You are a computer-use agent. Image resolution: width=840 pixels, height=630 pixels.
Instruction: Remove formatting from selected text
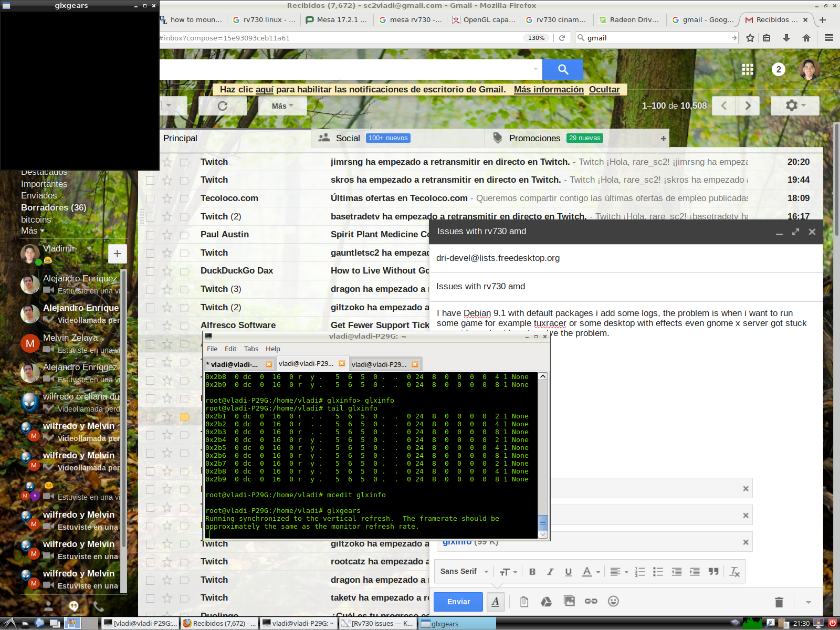[734, 572]
